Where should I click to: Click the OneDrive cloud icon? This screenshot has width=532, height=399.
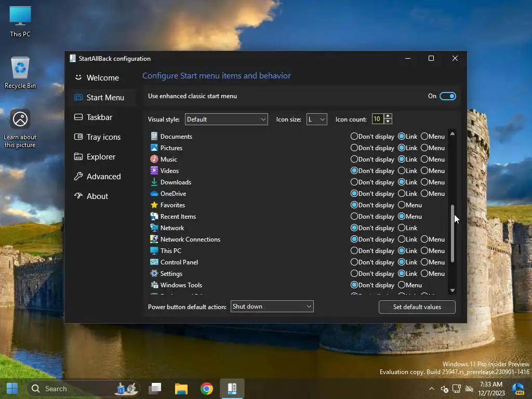coord(154,194)
